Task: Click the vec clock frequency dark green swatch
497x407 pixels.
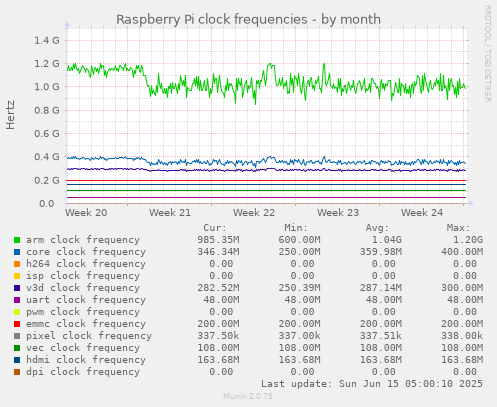Action: tap(17, 348)
